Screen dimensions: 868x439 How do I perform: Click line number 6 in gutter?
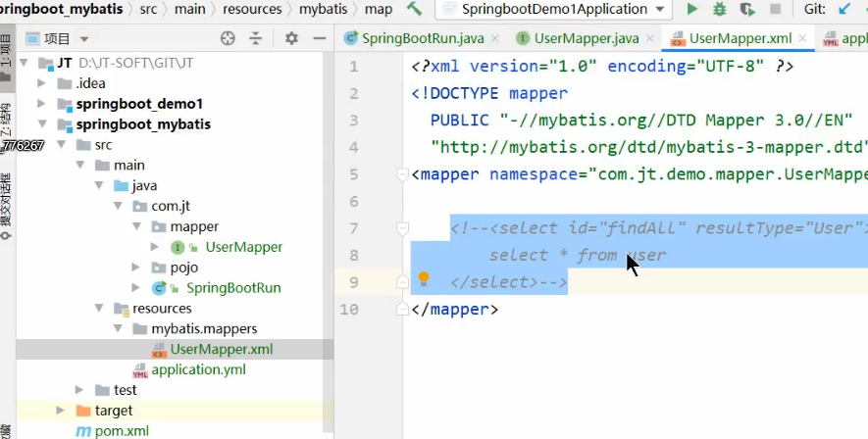[x=354, y=202]
